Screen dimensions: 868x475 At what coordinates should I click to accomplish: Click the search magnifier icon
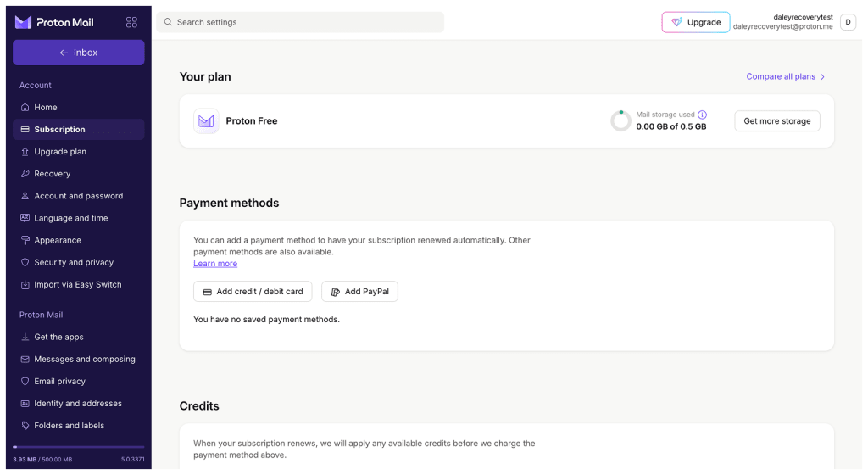click(168, 22)
